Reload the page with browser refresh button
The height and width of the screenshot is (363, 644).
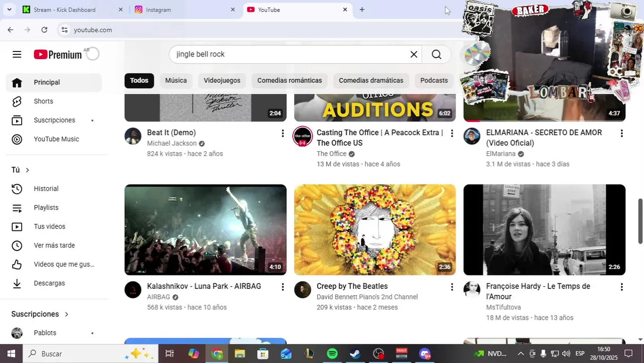[44, 30]
